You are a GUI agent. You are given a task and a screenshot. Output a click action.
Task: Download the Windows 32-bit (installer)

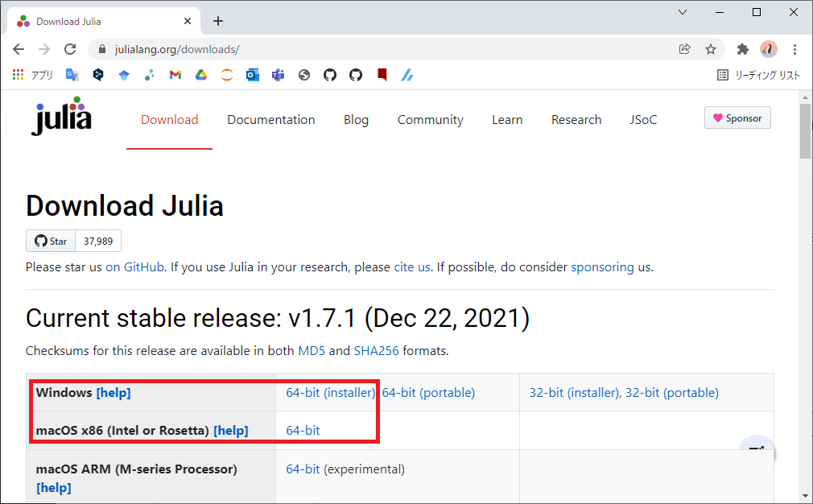click(x=574, y=393)
